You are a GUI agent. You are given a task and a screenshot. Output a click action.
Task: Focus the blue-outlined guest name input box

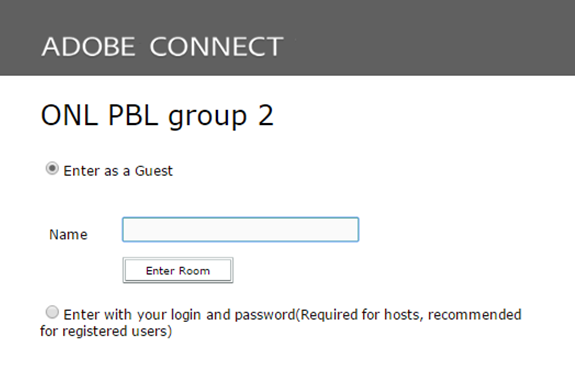point(241,230)
